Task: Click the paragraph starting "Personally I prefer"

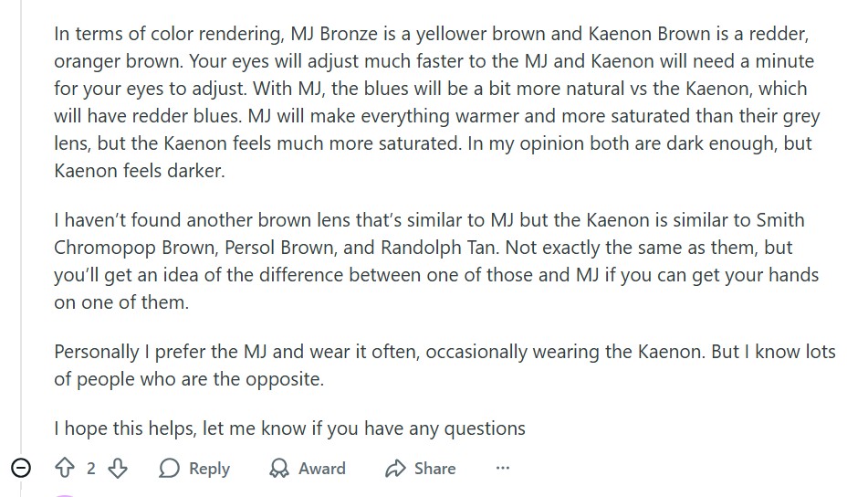Action: pyautogui.click(x=436, y=365)
